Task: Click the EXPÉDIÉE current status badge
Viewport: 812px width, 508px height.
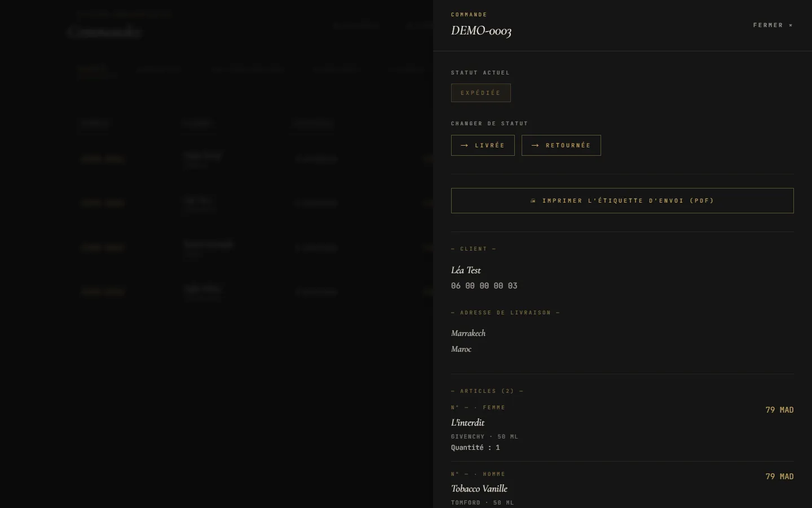Action: point(481,93)
